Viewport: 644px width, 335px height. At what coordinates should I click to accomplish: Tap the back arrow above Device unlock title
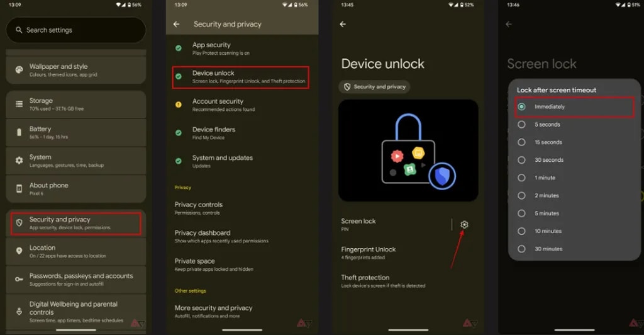pyautogui.click(x=343, y=25)
